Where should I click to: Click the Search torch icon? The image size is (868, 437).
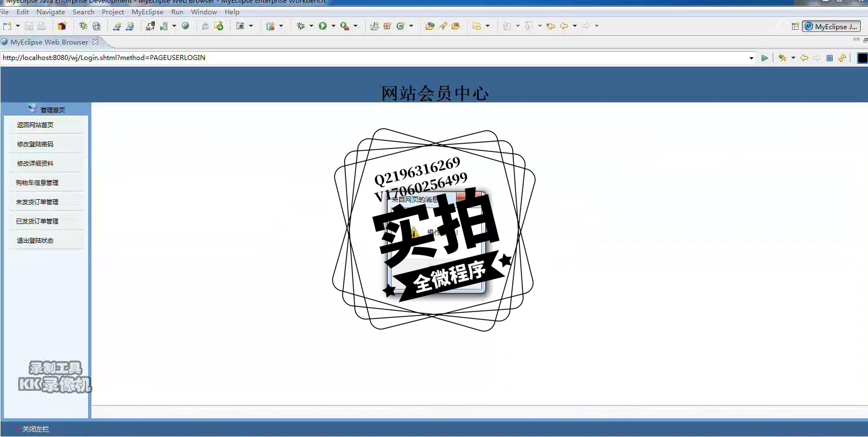443,26
